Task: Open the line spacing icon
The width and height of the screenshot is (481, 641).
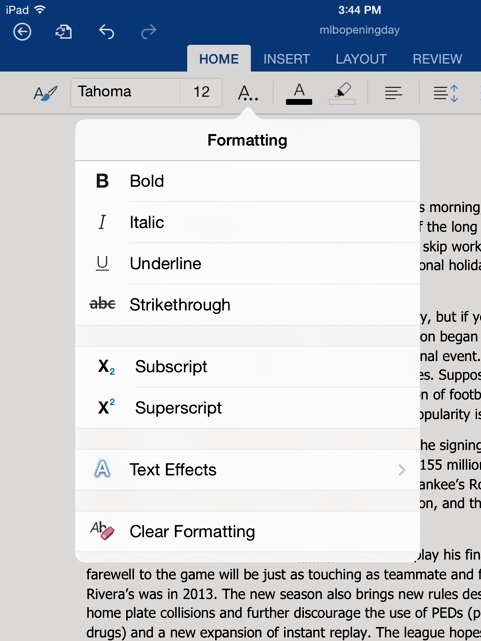Action: [x=445, y=93]
